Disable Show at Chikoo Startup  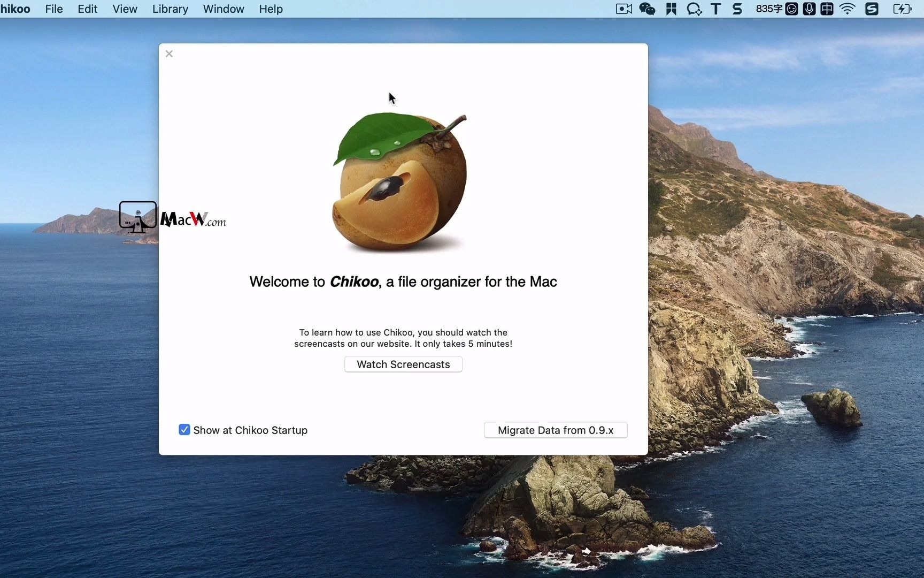(x=184, y=430)
